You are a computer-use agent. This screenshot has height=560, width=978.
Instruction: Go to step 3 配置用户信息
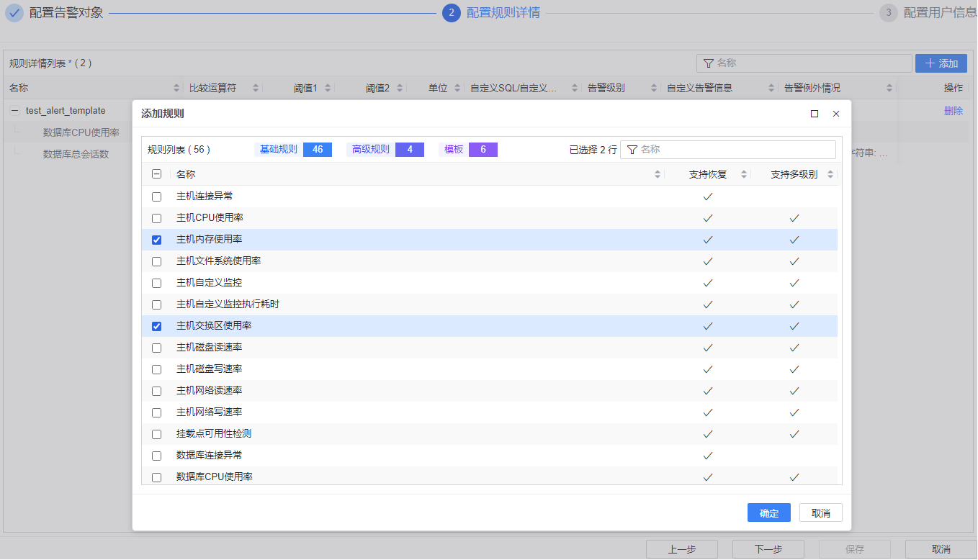coord(928,13)
